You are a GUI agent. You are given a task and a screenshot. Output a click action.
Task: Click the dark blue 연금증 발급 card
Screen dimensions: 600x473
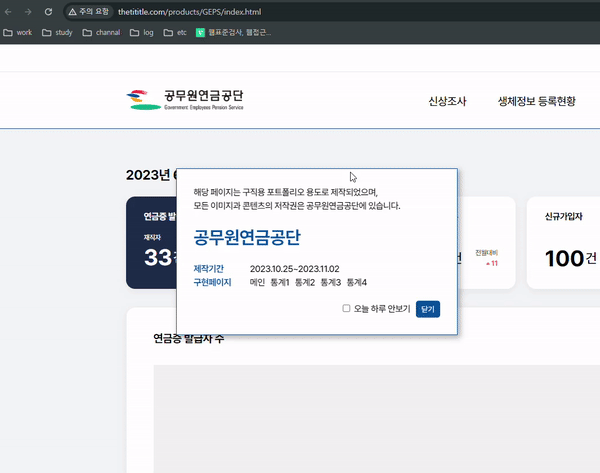point(151,243)
